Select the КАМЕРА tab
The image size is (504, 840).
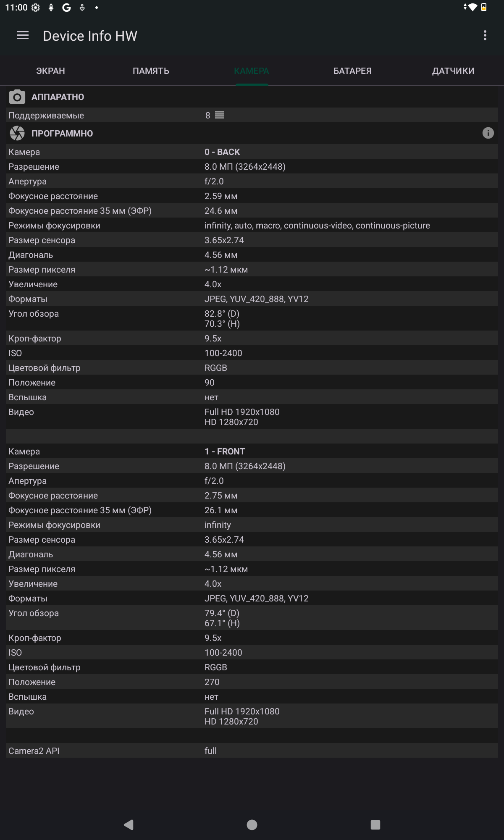(x=252, y=71)
